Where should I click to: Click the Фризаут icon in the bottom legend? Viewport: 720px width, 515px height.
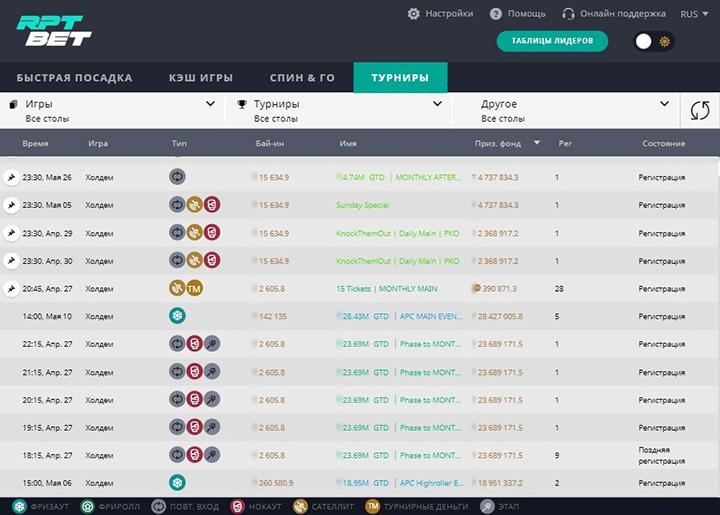point(10,506)
